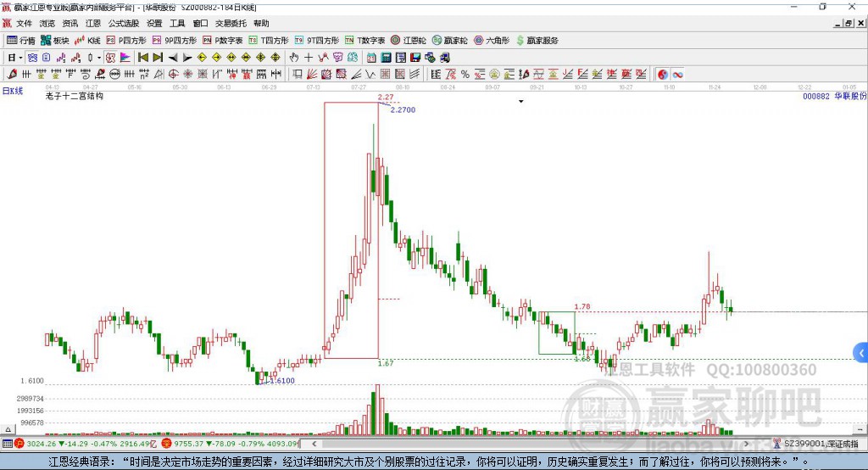
Task: Open the T数字表 tool
Action: pyautogui.click(x=364, y=41)
